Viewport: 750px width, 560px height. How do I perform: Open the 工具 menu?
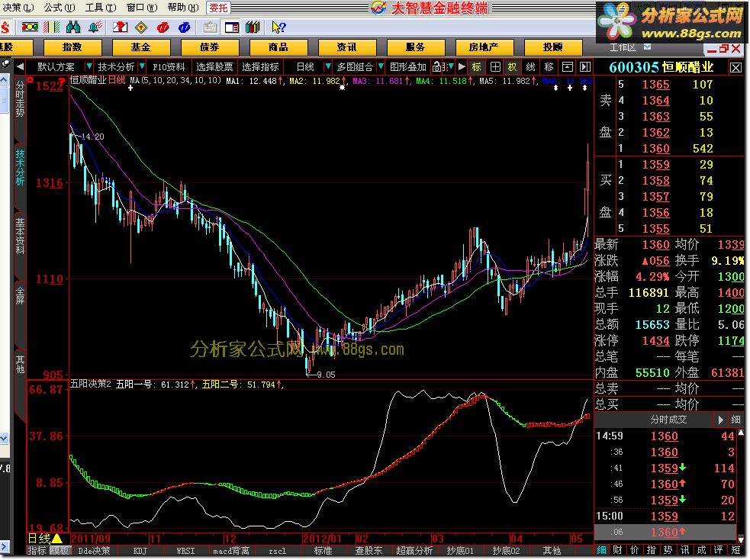(x=101, y=8)
